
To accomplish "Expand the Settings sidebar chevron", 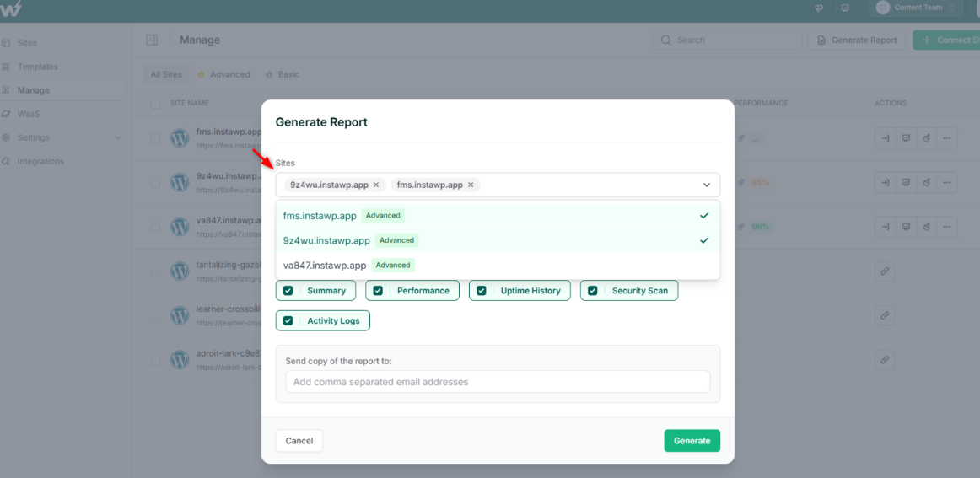I will (117, 137).
